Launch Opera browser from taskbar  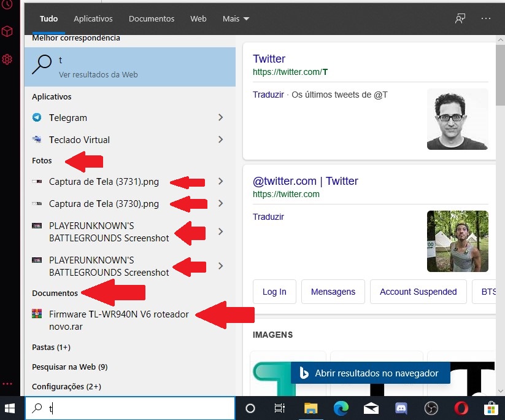pos(461,408)
